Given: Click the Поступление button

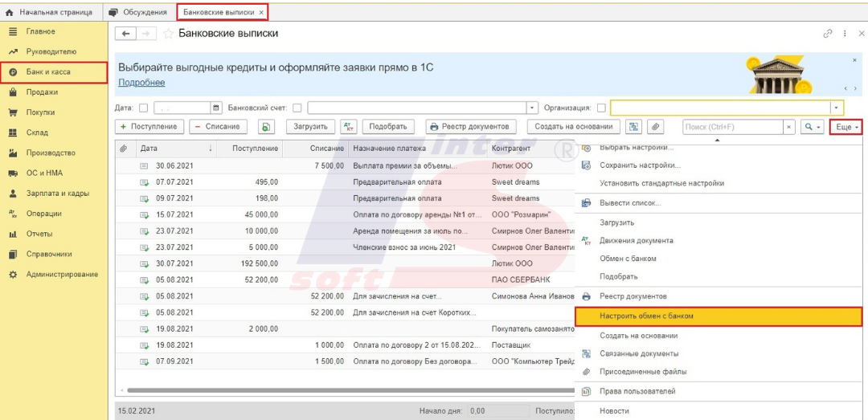Looking at the screenshot, I should coord(149,127).
